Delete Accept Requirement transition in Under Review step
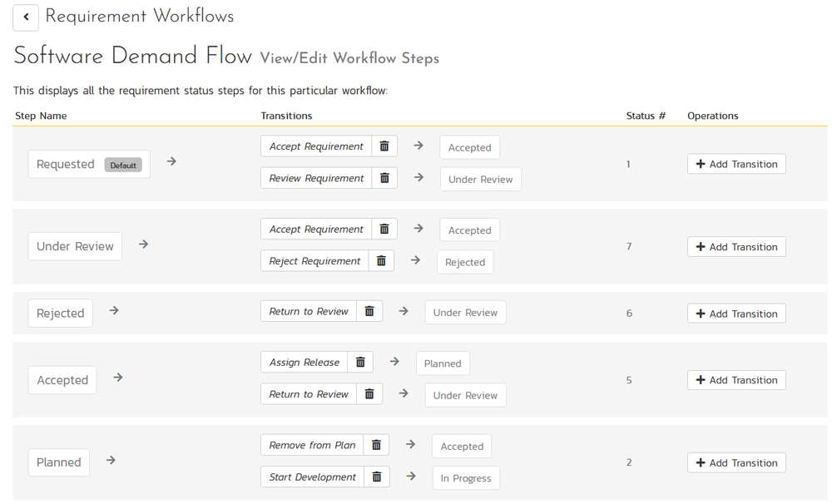Screen dimensions: 832x504 (384, 230)
